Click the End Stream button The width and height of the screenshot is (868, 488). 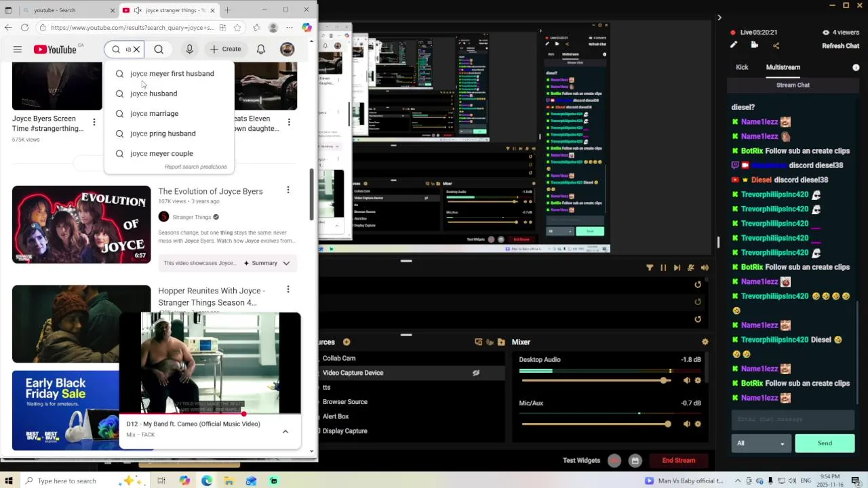tap(679, 461)
